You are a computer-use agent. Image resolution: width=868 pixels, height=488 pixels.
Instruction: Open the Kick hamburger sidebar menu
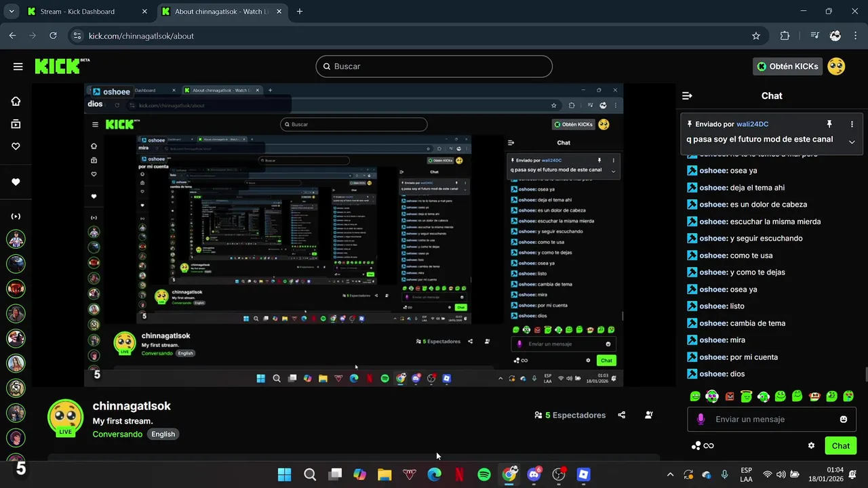18,66
